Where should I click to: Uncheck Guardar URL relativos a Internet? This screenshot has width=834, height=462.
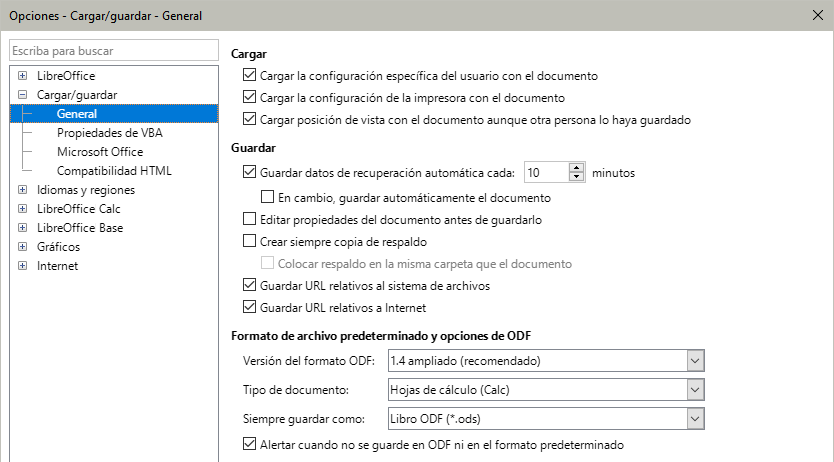[249, 307]
